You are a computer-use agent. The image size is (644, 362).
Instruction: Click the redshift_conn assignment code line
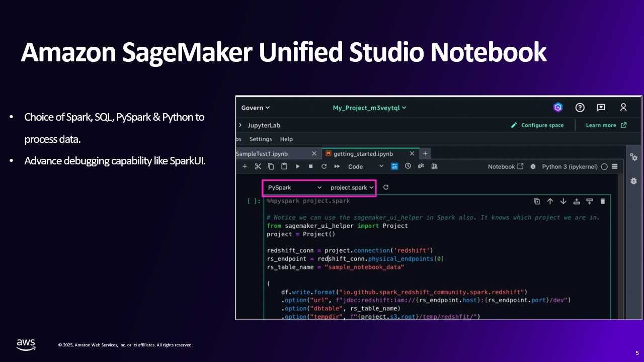tap(350, 250)
